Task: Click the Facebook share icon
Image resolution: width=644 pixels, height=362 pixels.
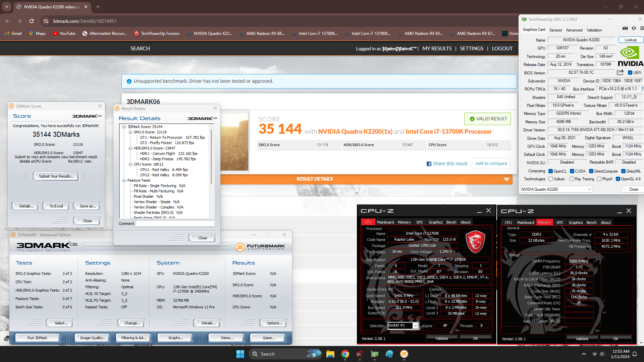Action: [429, 164]
